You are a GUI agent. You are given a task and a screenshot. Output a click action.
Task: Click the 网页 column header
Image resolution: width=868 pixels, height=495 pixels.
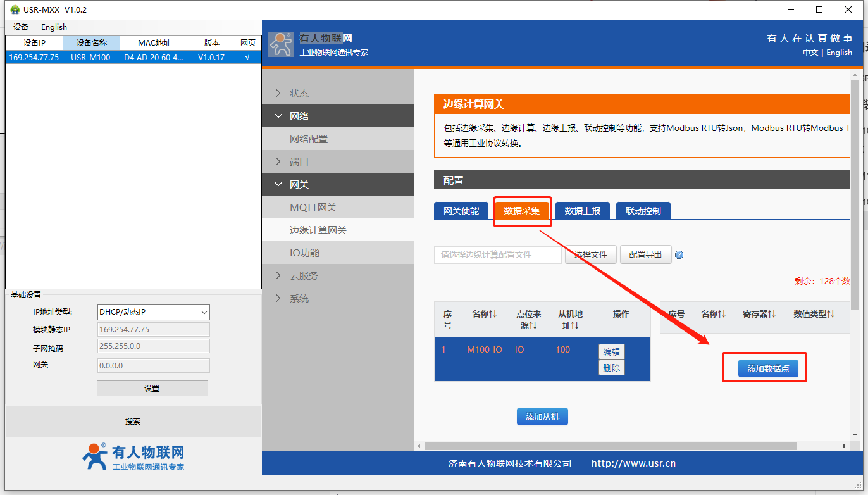248,43
